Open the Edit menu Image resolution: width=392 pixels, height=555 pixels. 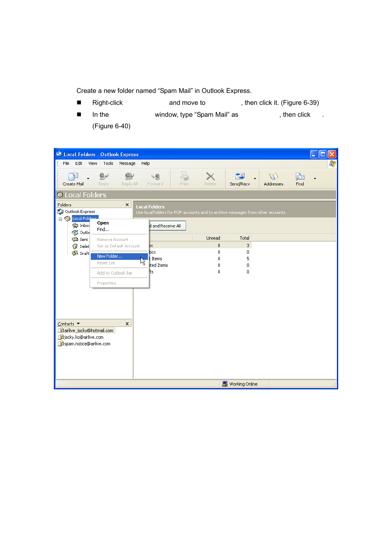click(x=78, y=163)
